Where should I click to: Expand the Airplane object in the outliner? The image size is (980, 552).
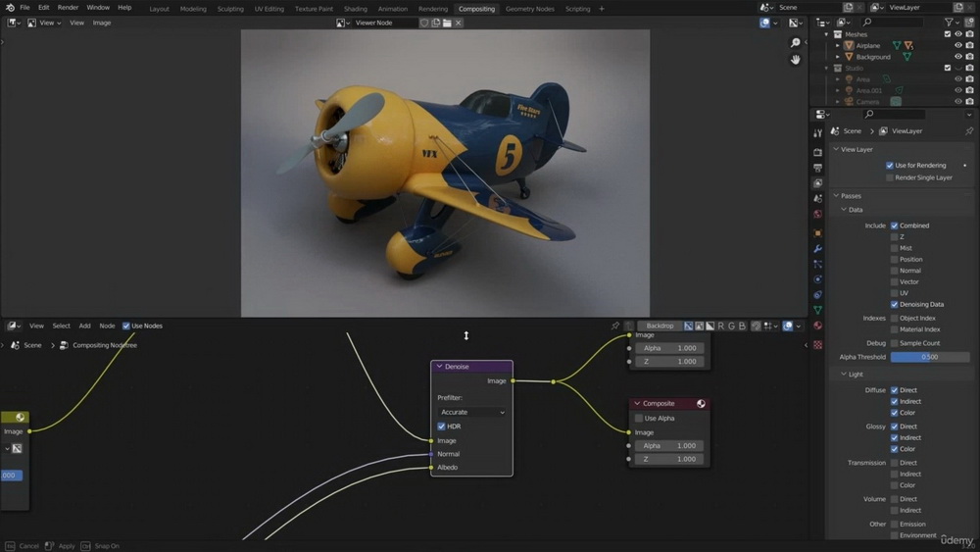click(838, 46)
